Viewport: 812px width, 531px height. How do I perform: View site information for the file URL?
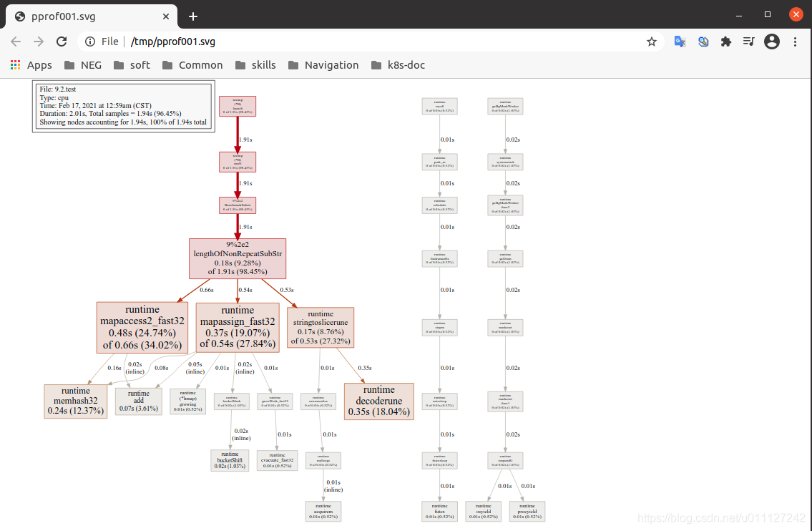[90, 42]
